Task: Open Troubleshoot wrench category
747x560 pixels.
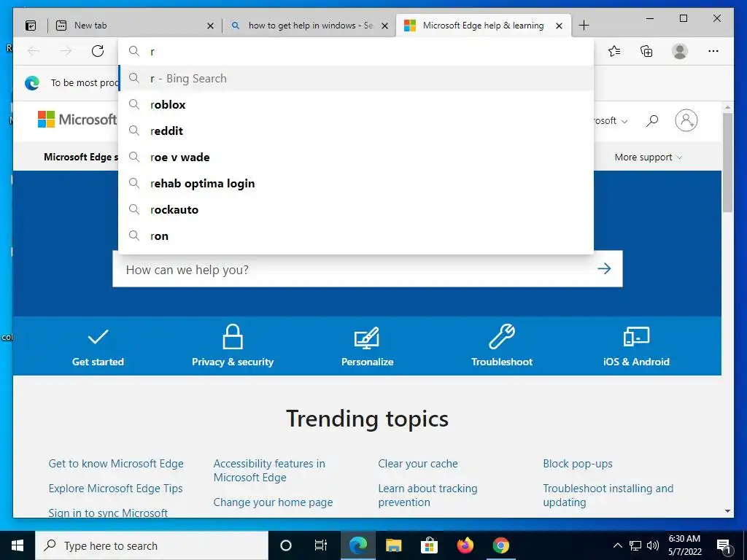Action: pos(502,346)
